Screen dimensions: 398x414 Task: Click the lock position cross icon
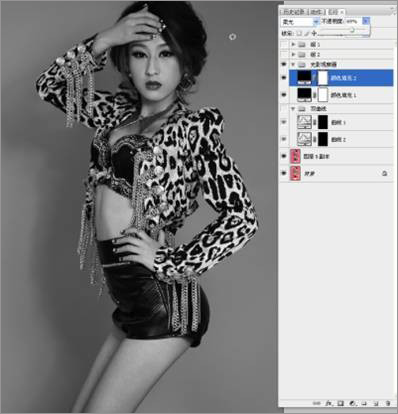314,33
